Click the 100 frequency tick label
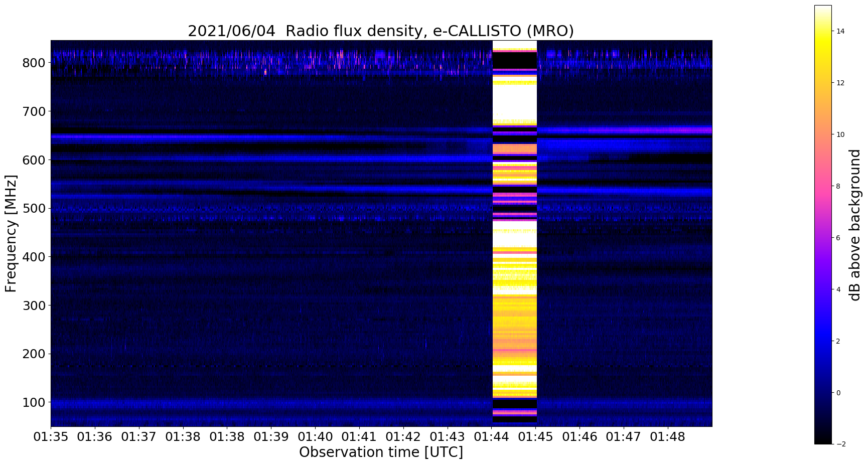 coord(34,402)
